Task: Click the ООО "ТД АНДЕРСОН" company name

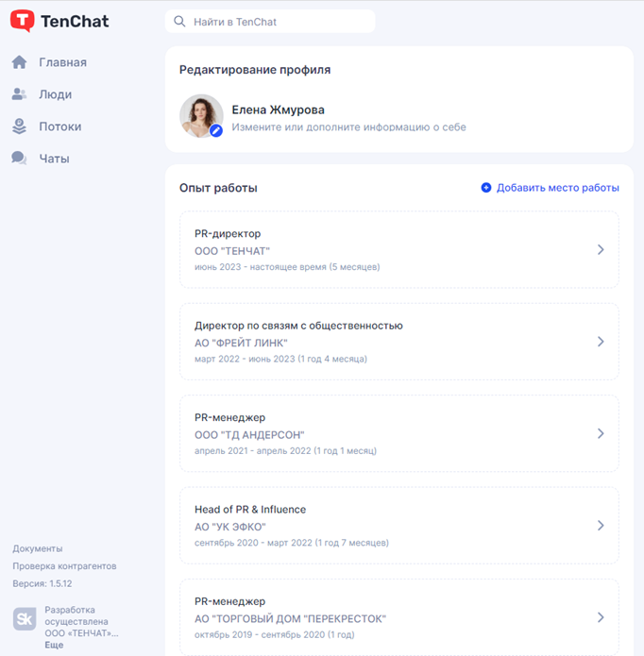Action: coord(249,435)
